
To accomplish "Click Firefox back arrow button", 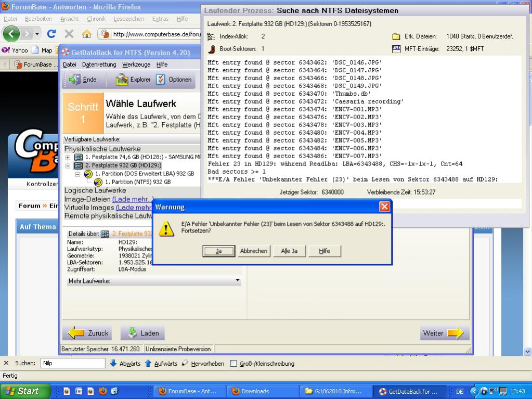I will pos(11,34).
